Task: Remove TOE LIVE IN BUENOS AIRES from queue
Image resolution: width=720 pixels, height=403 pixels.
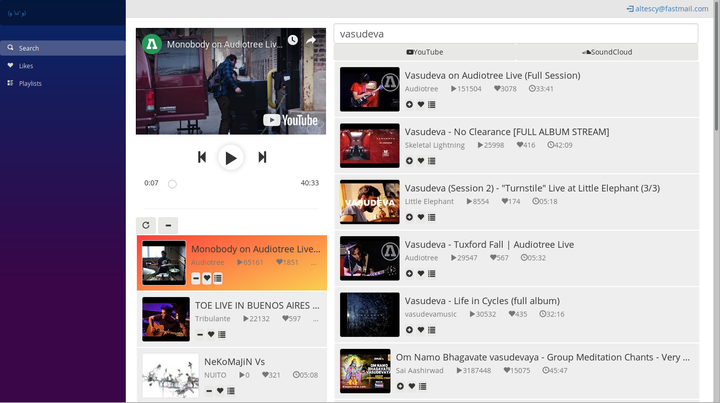Action: click(x=200, y=335)
